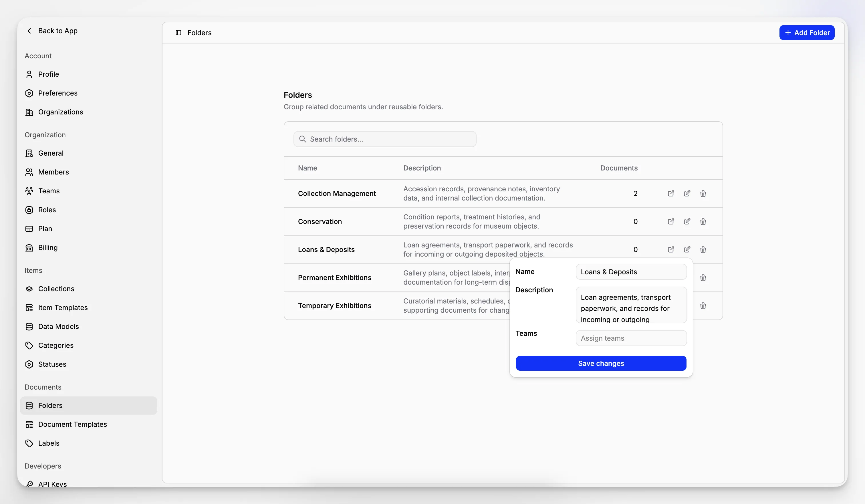Viewport: 865px width, 504px height.
Task: Click the Roles lock icon
Action: 29,210
